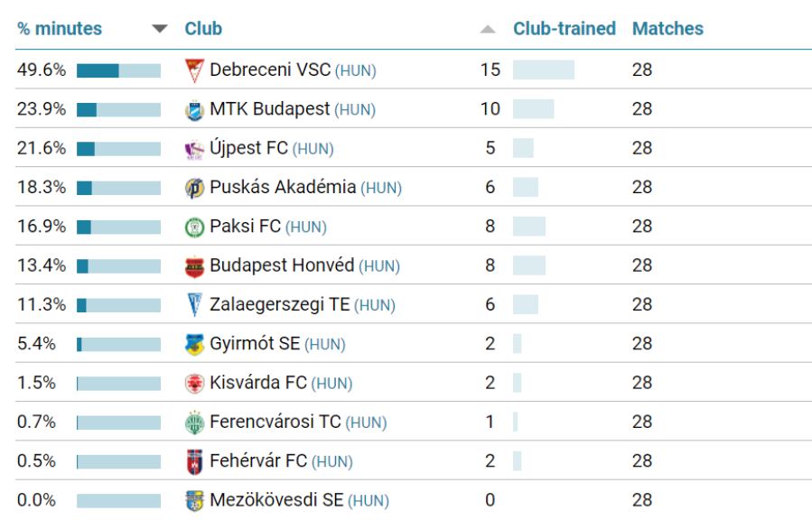
Task: Sort ascending using Club column arrow
Action: click(488, 29)
